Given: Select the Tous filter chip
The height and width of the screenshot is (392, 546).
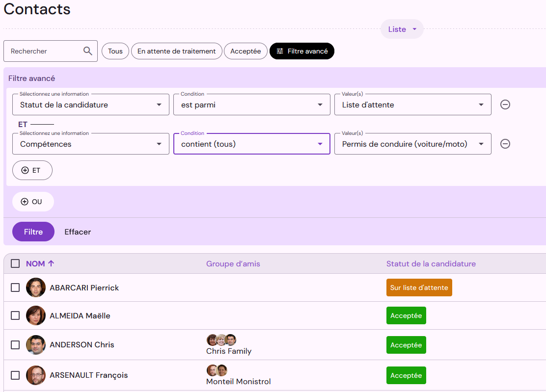Looking at the screenshot, I should (115, 51).
